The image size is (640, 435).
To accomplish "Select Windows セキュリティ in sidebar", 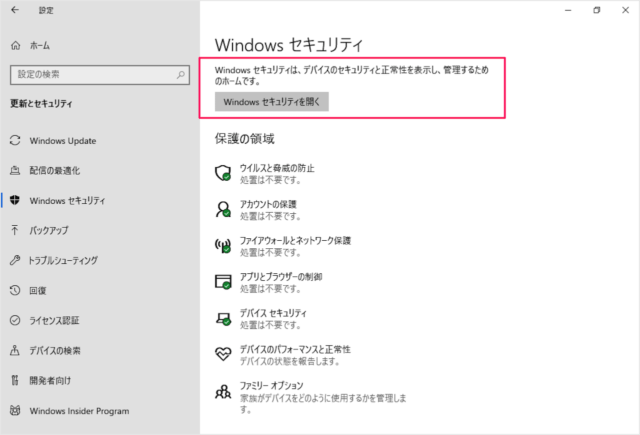I will [x=67, y=200].
